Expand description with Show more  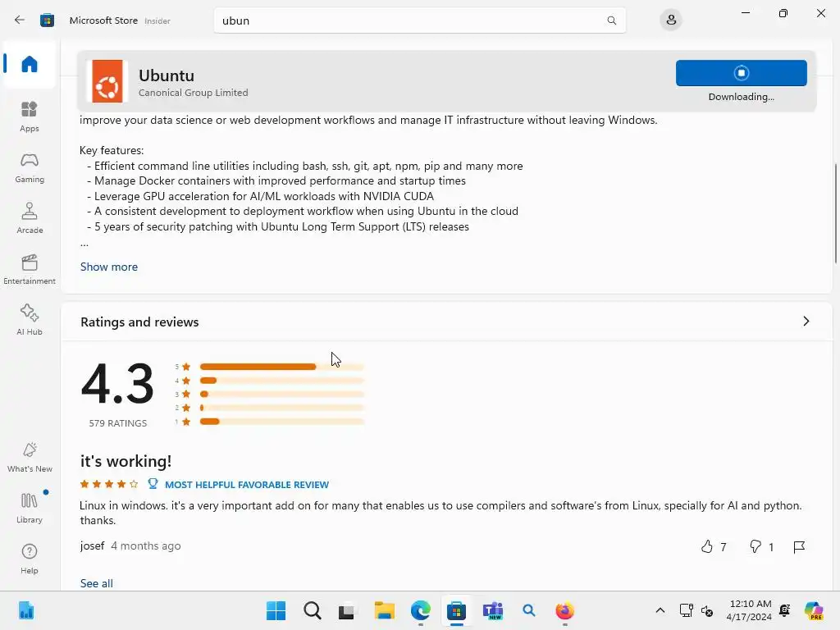pyautogui.click(x=109, y=267)
